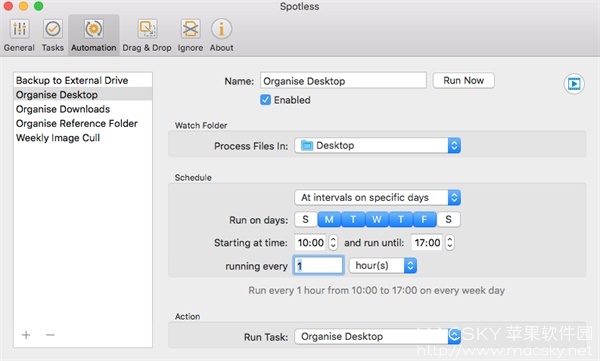
Task: Open the hour(s) interval unit dropdown
Action: (383, 265)
